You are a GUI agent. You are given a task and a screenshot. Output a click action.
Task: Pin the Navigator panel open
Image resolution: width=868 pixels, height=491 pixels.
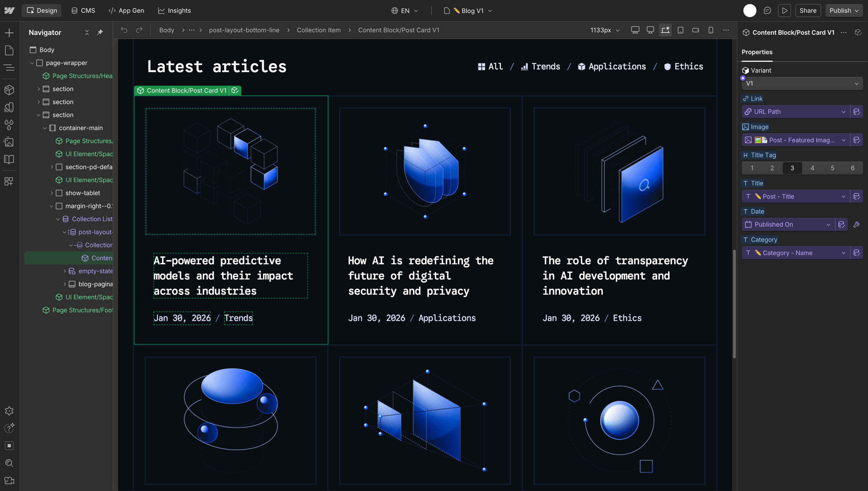point(100,32)
